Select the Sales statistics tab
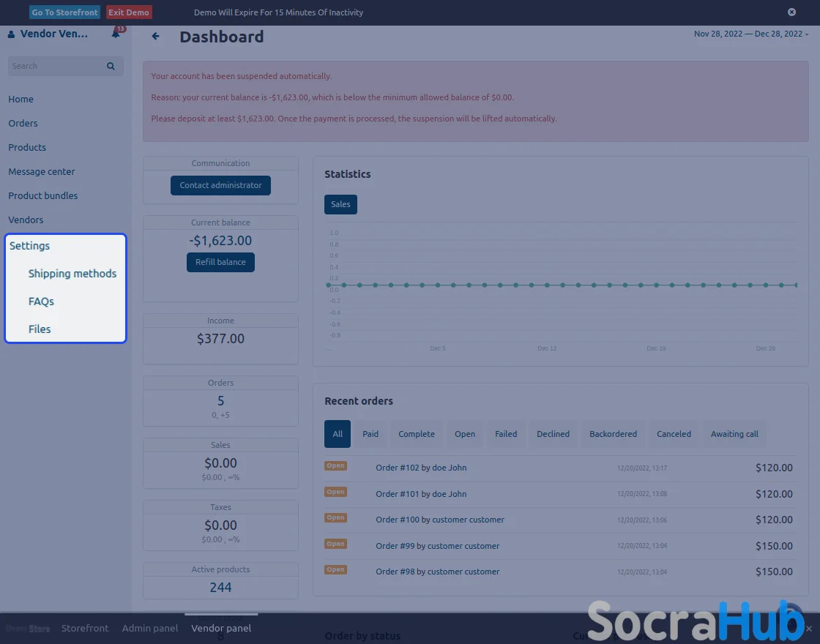This screenshot has width=820, height=644. 340,204
